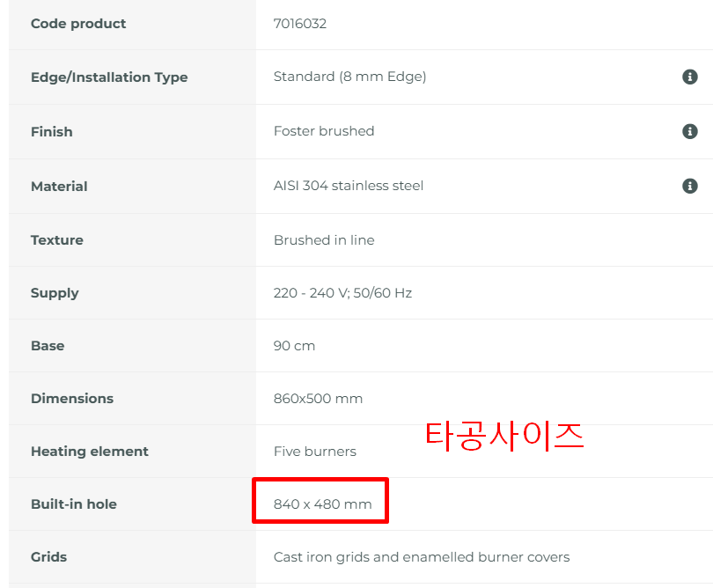Click the cast iron grids description
The width and height of the screenshot is (713, 588).
point(422,557)
